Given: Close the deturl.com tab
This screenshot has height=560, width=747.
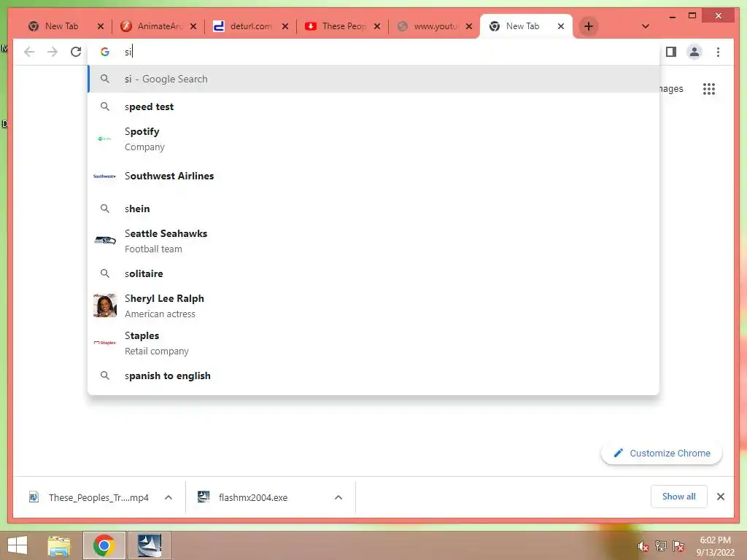Looking at the screenshot, I should point(285,26).
